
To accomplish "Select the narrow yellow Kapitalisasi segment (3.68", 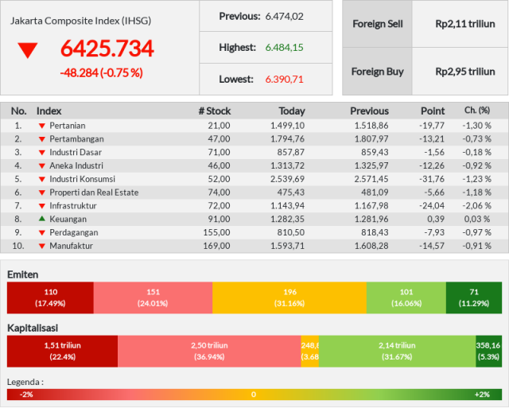I will (x=309, y=351).
